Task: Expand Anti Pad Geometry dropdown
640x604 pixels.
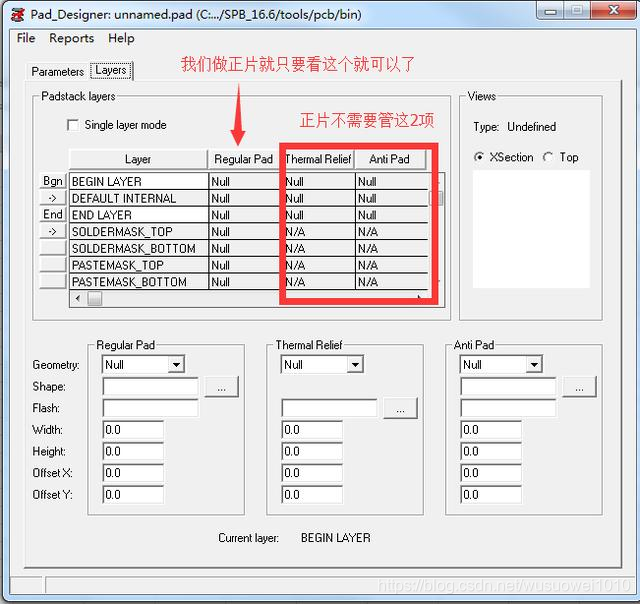Action: [x=533, y=365]
